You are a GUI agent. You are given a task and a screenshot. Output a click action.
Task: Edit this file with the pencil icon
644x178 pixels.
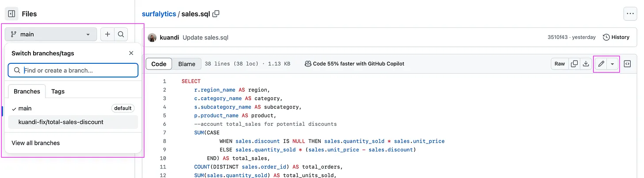click(x=601, y=64)
